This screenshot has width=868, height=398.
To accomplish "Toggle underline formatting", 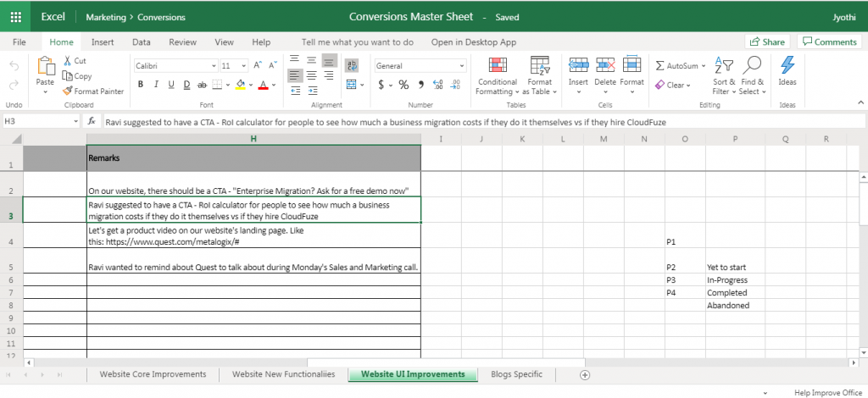I will coord(171,85).
